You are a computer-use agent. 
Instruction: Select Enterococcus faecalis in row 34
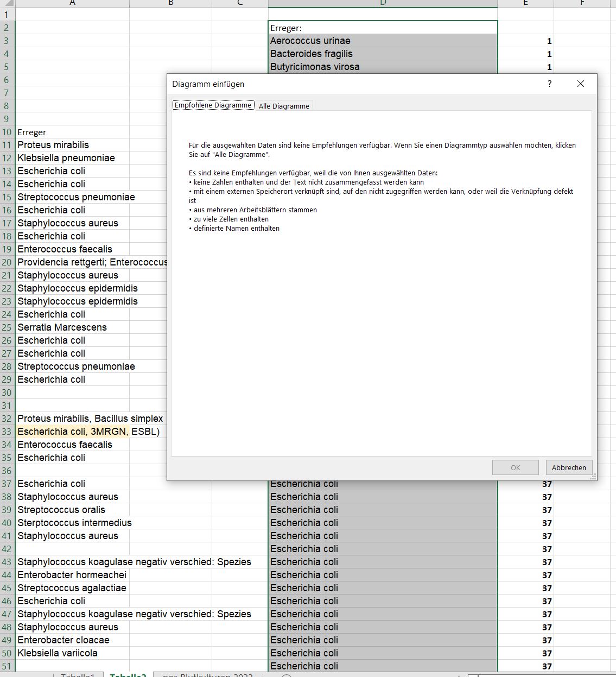72,445
